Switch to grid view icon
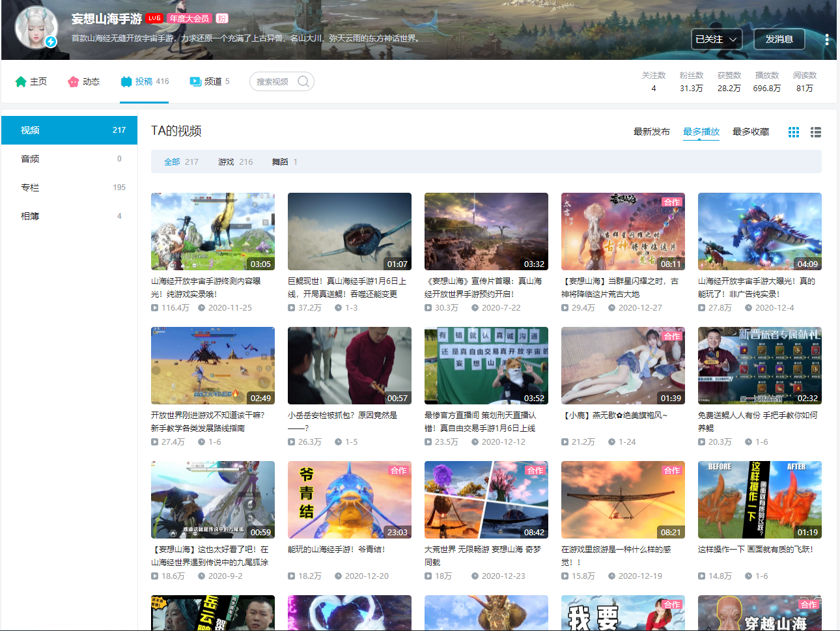The width and height of the screenshot is (840, 631). click(x=794, y=132)
